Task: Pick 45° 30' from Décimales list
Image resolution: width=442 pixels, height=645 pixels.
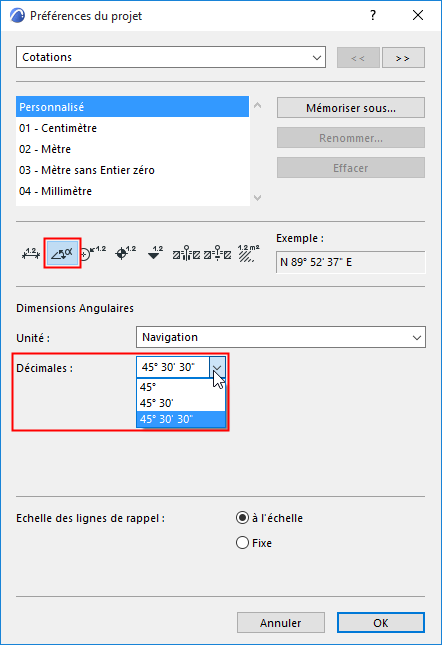Action: [181, 403]
